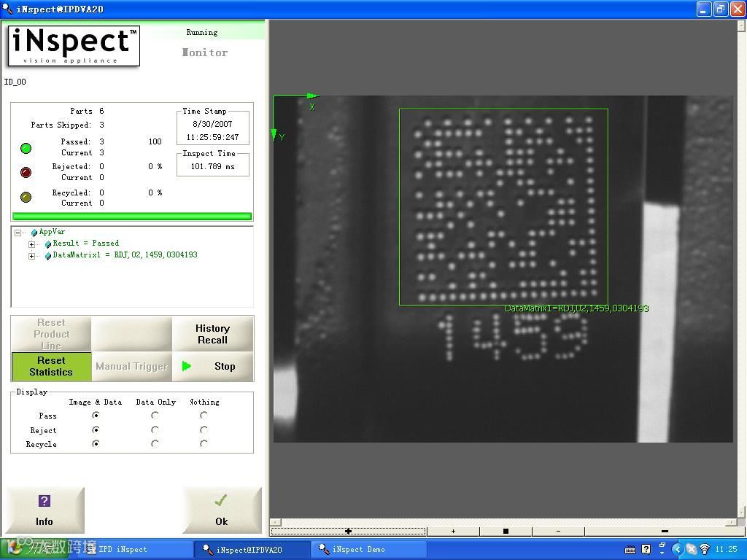The image size is (747, 560).
Task: Click the Reset Product Line button
Action: (51, 334)
